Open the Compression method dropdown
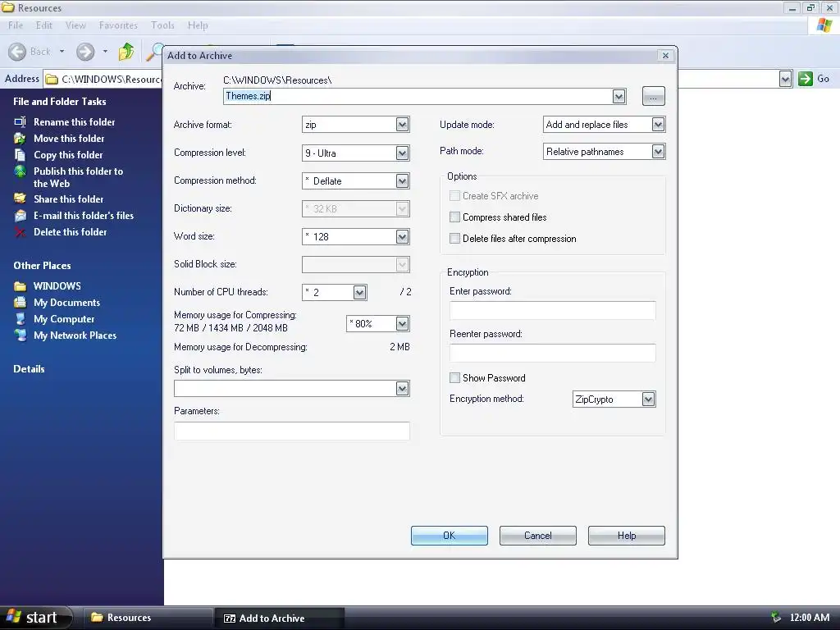 [402, 180]
